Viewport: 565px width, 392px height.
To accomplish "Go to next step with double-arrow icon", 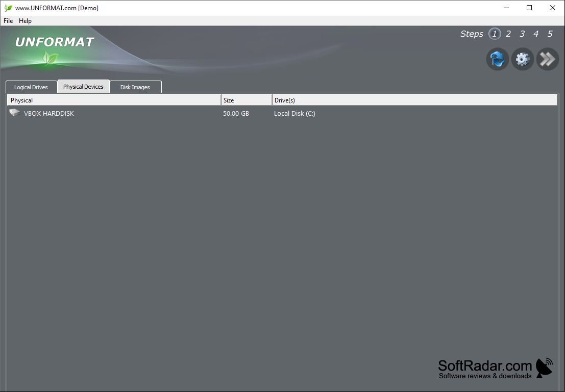I will click(547, 59).
